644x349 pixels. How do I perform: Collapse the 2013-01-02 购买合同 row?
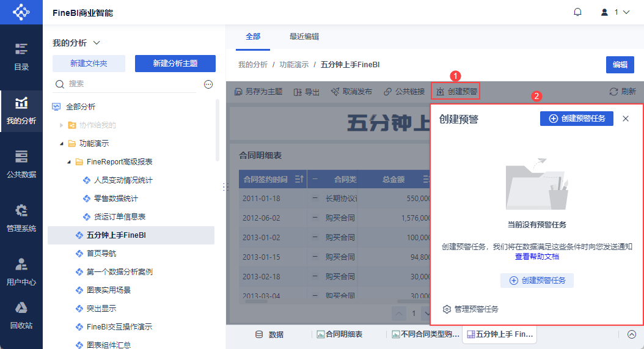pyautogui.click(x=315, y=237)
